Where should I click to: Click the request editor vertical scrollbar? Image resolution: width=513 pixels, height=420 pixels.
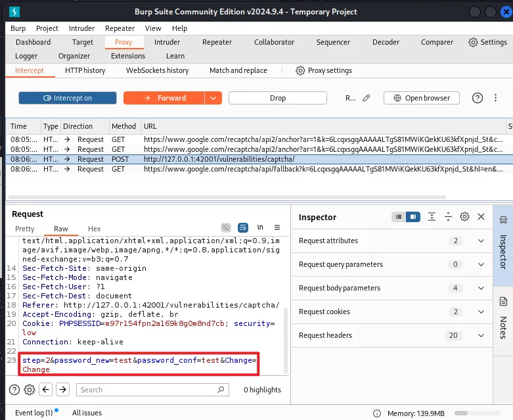(x=286, y=340)
